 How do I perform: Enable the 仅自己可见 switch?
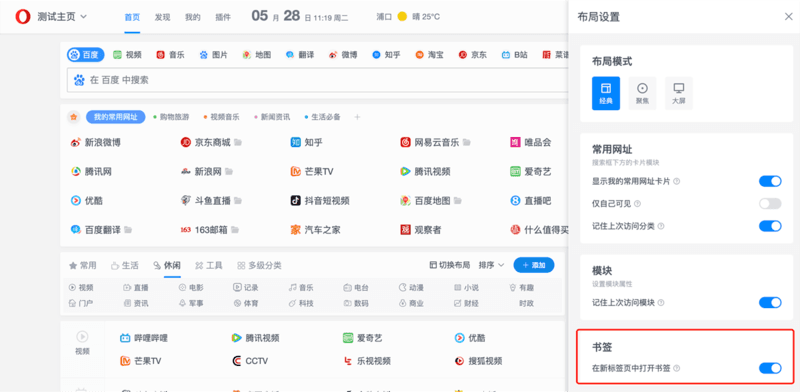click(x=770, y=204)
